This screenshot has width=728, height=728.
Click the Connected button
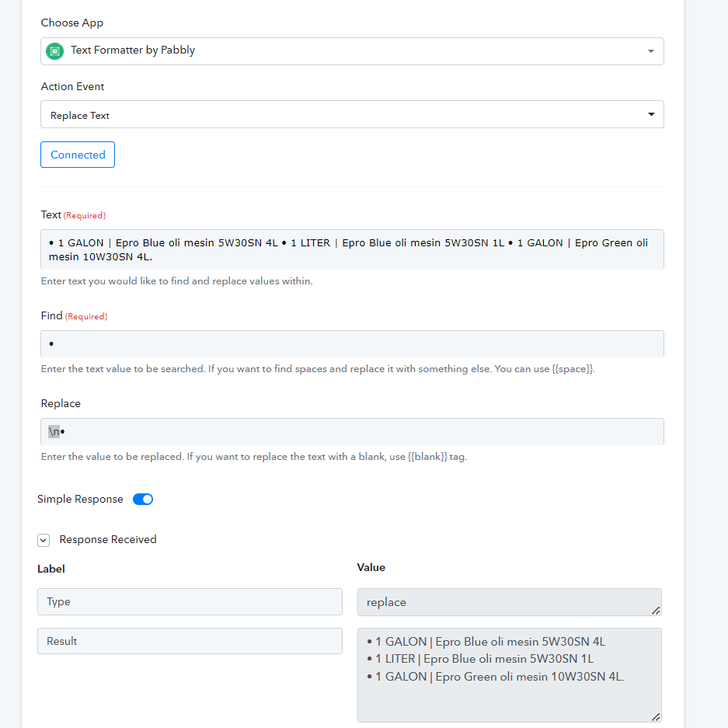click(x=78, y=155)
